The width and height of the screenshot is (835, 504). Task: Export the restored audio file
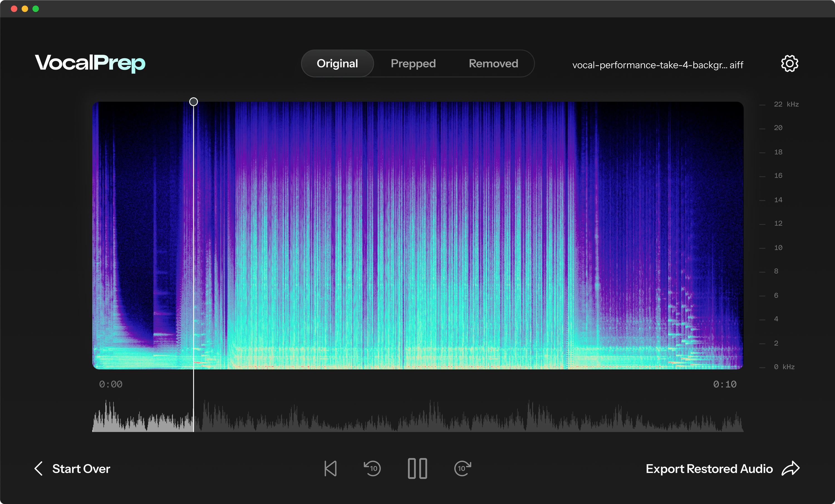710,469
